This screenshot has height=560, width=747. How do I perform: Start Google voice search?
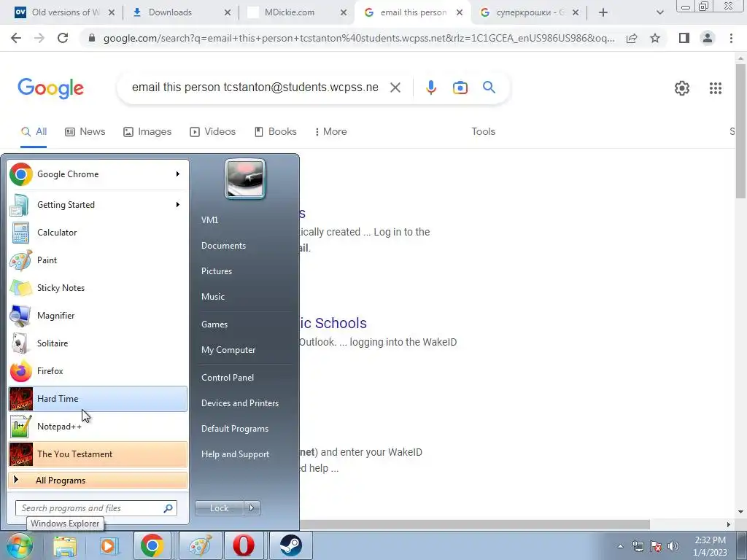[x=430, y=87]
